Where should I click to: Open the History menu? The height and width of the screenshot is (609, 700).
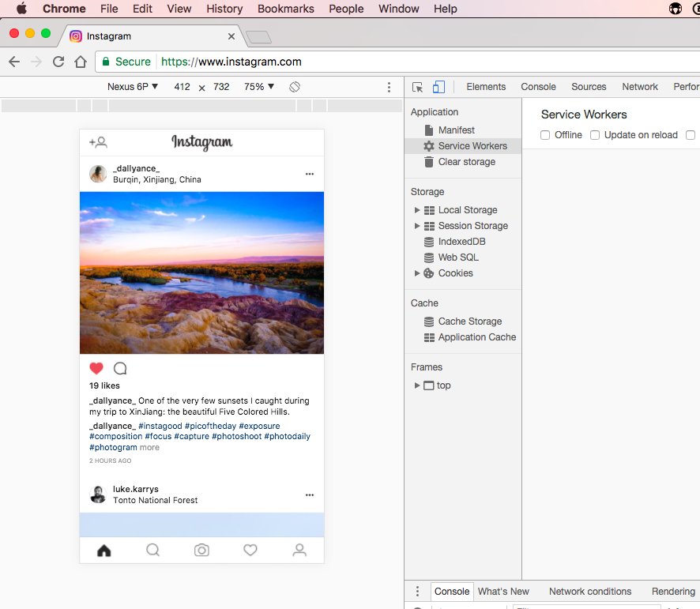coord(224,9)
